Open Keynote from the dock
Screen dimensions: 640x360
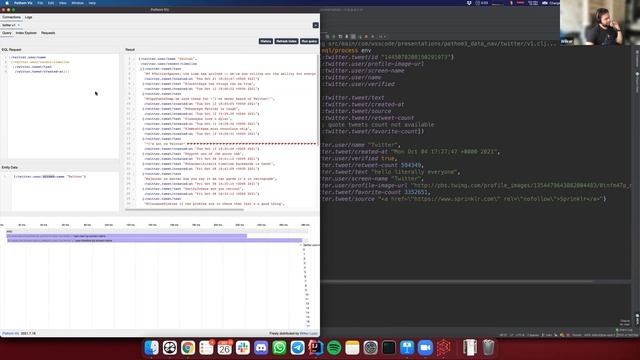(x=407, y=348)
